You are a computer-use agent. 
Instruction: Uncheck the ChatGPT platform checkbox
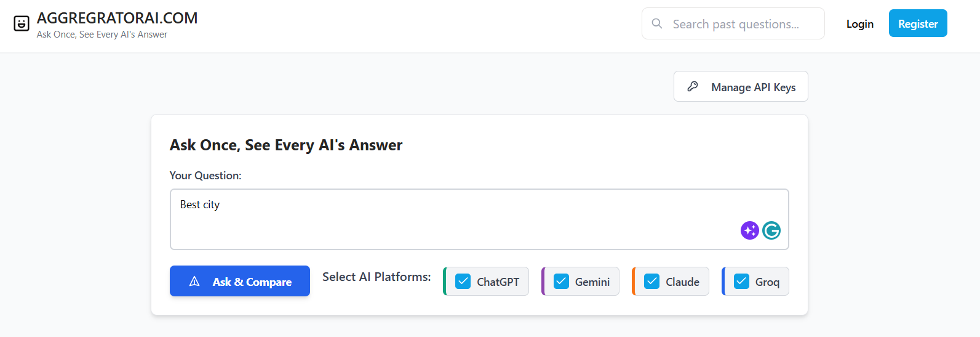point(463,281)
